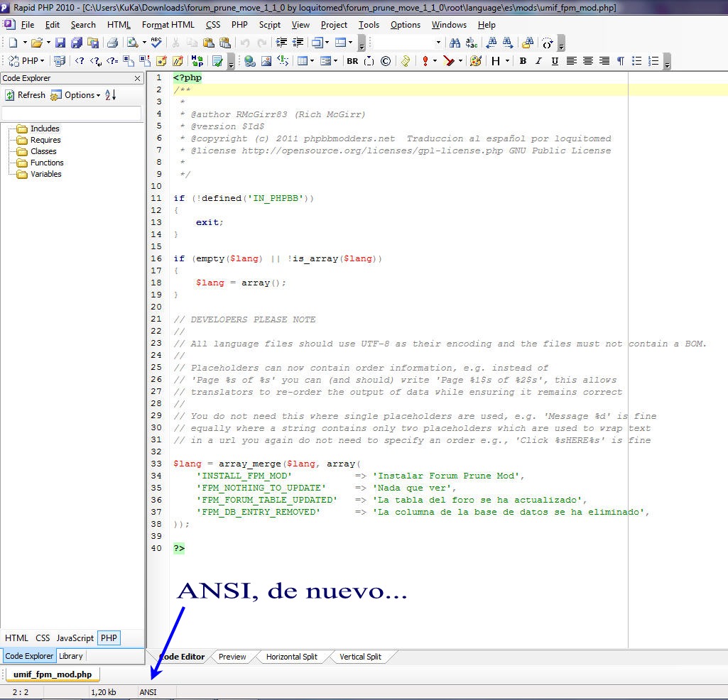Open the search text combo box dropdown
Viewport: 728px width, 700px height.
point(438,43)
